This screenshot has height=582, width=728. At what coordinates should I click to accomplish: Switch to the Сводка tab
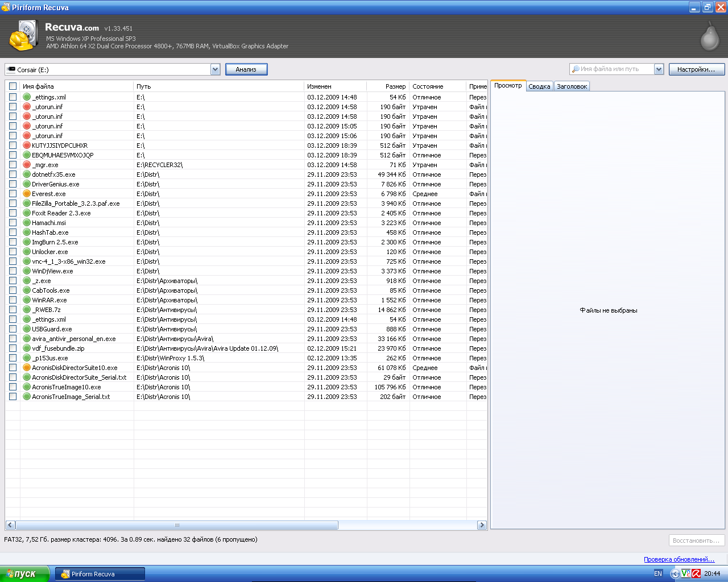[x=539, y=86]
